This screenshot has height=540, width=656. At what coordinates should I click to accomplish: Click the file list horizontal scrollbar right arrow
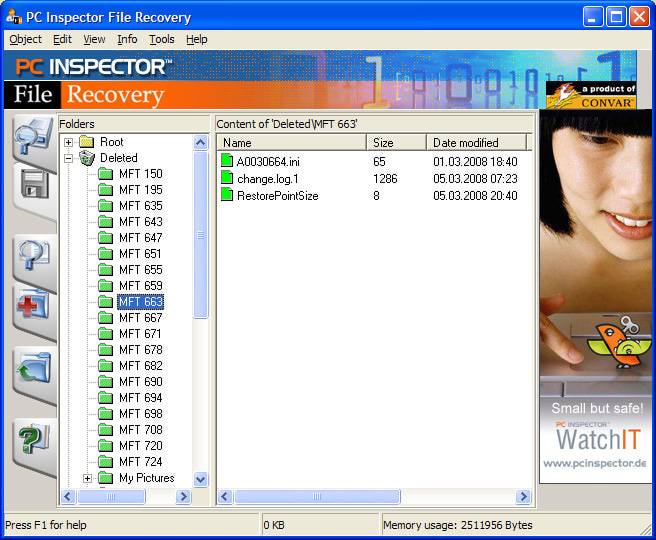point(523,497)
